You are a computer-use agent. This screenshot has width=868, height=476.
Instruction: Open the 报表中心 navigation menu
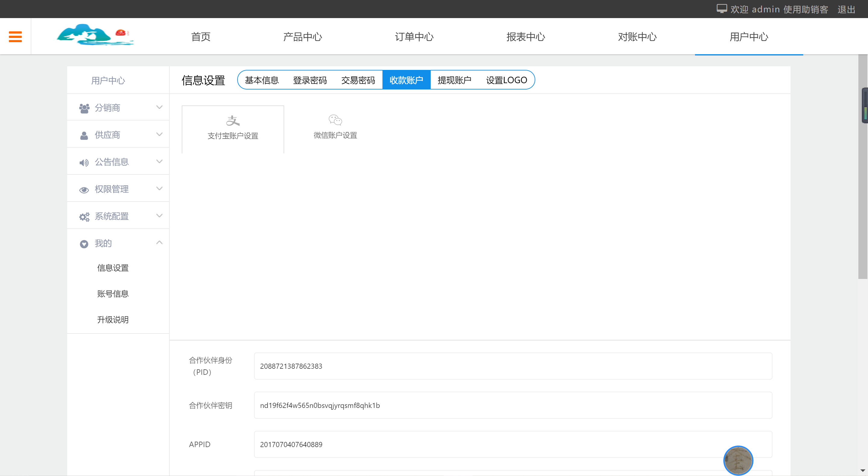tap(526, 37)
